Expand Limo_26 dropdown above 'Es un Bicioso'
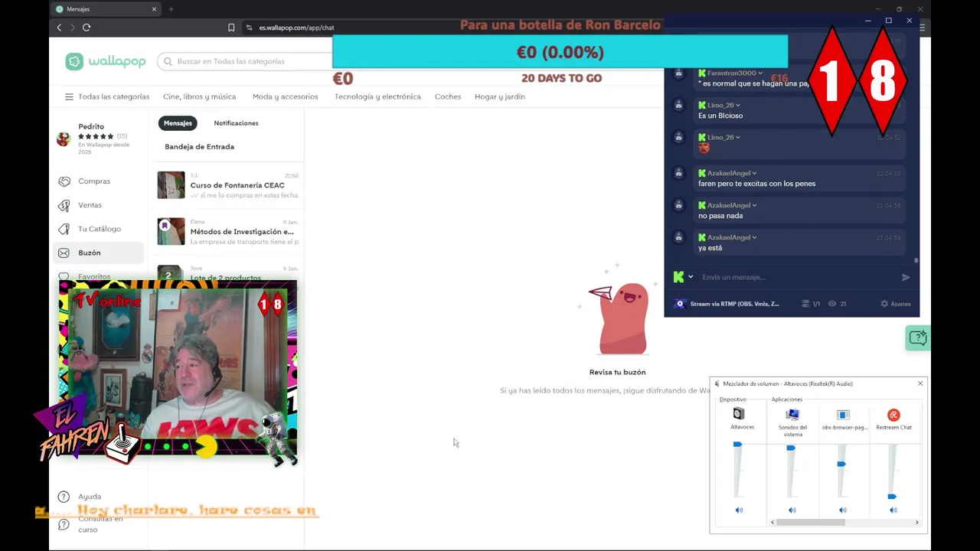980x551 pixels. pyautogui.click(x=738, y=105)
